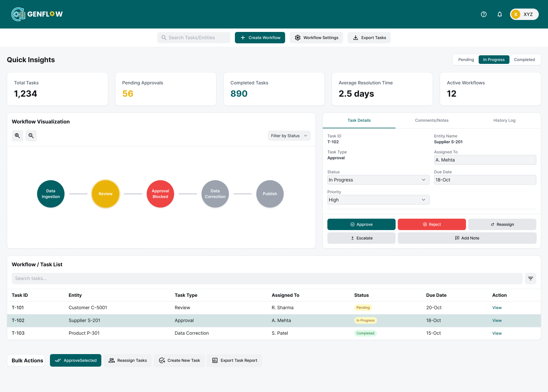Click the Completed Tasks card

[x=274, y=89]
